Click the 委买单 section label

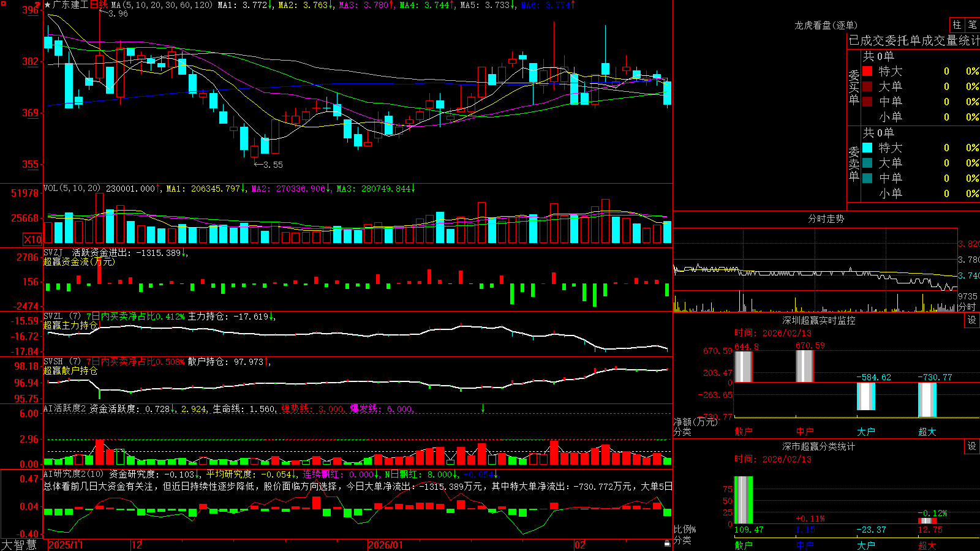(854, 86)
